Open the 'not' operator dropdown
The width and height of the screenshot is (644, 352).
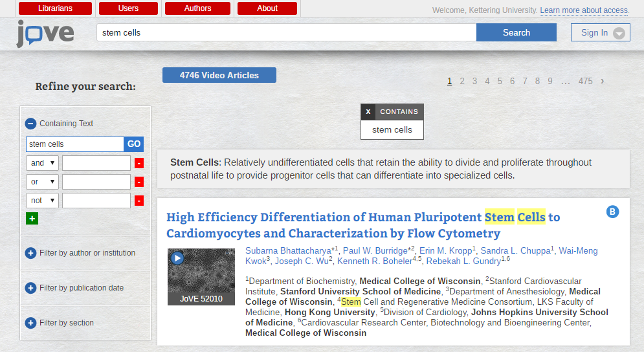(42, 201)
